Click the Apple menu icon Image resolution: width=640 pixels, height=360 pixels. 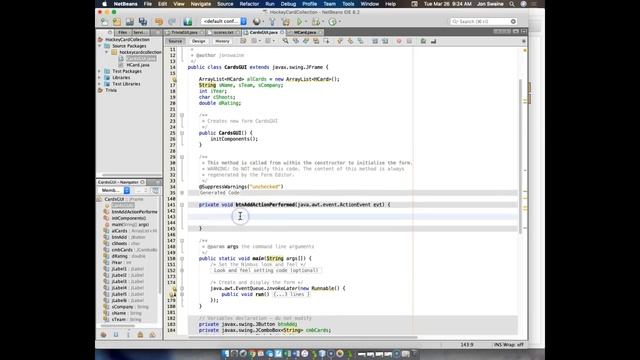coord(104,4)
